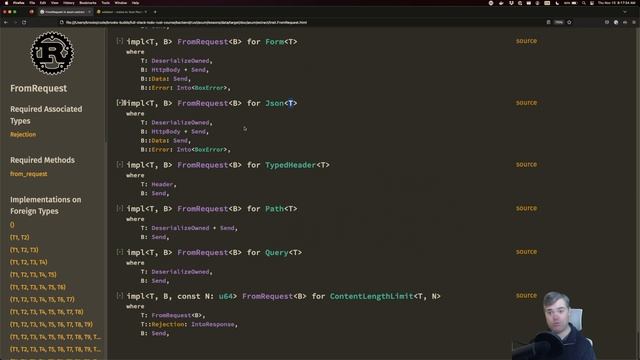
Task: Bookmark this page with the star icon
Action: (569, 22)
